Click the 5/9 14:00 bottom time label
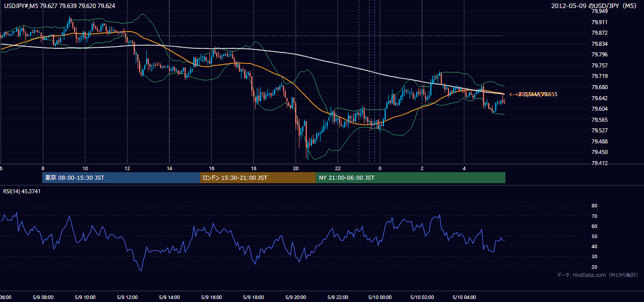This screenshot has height=302, width=644. pyautogui.click(x=169, y=297)
